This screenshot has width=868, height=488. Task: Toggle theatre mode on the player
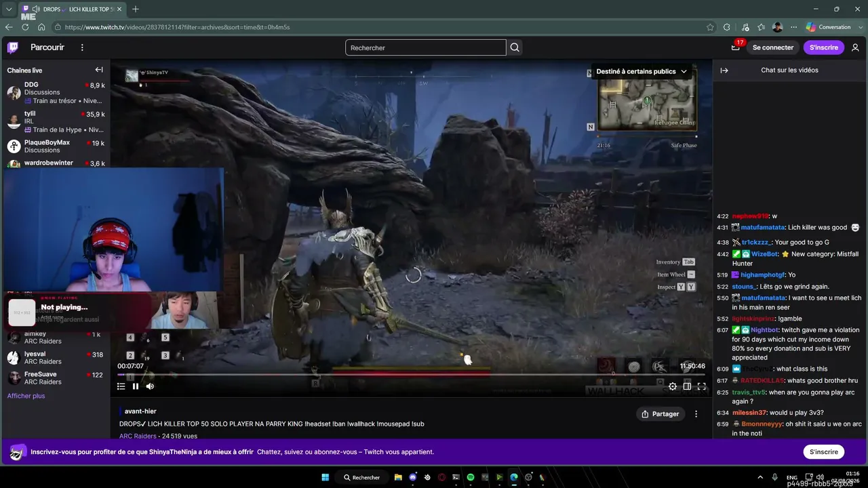tap(687, 386)
